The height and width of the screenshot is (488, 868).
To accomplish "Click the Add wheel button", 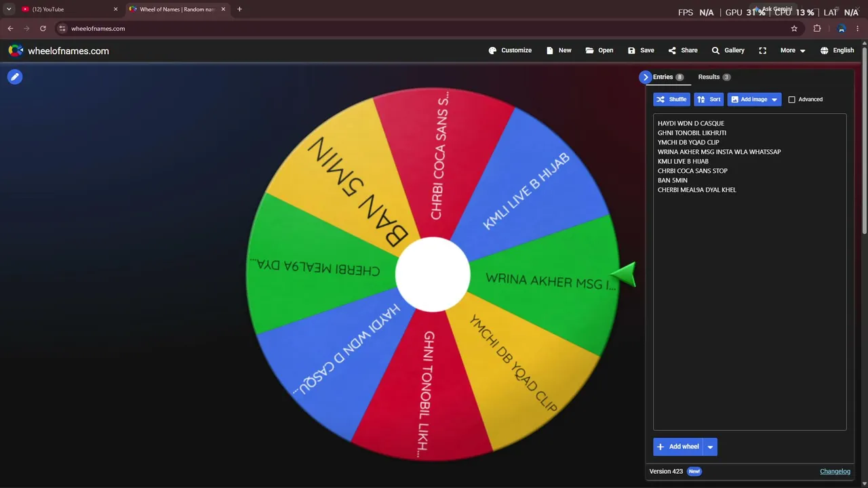I will 677,447.
